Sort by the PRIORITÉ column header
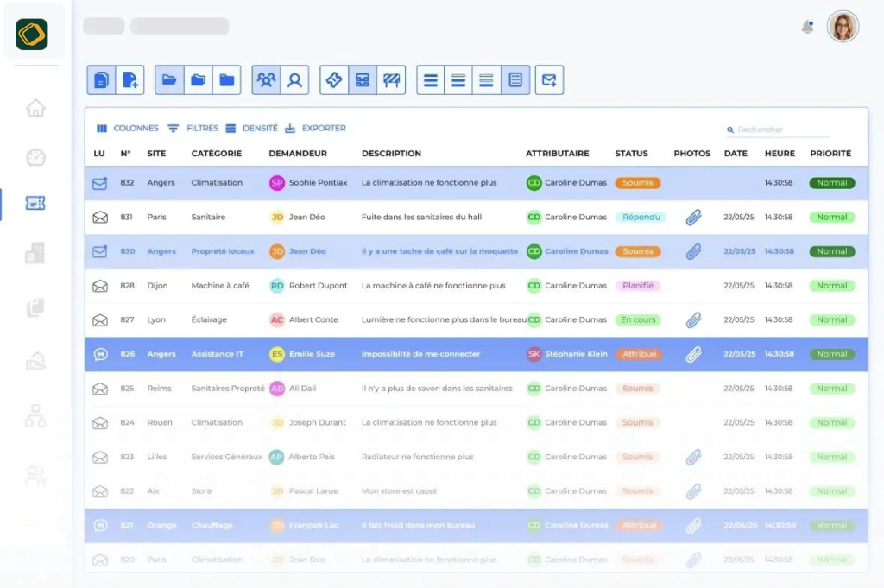Screen dimensions: 884x588 point(830,154)
